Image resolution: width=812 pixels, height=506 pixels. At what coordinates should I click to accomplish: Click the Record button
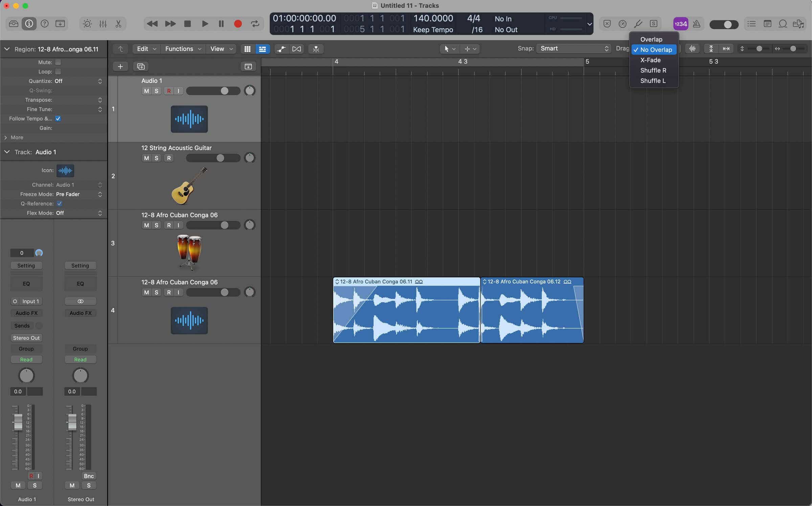(x=238, y=24)
